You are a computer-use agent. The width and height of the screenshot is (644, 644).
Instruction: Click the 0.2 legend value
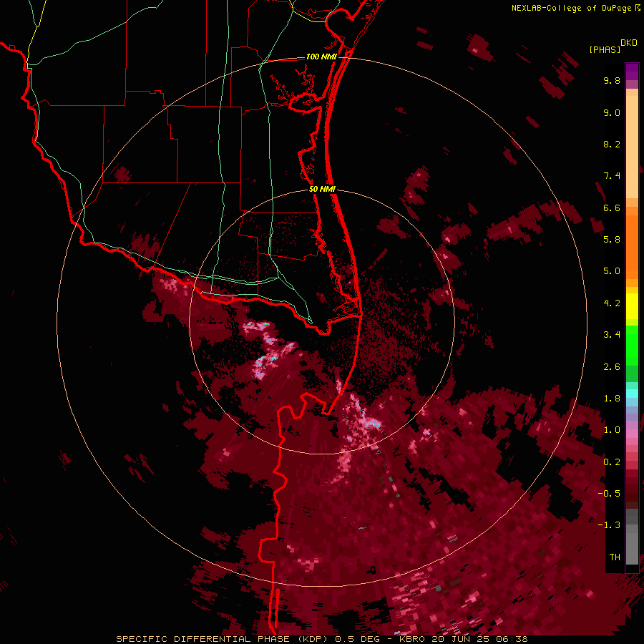(612, 462)
